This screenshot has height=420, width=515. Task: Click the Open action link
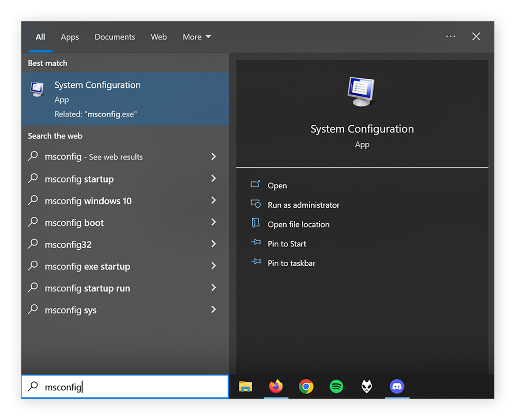point(277,186)
